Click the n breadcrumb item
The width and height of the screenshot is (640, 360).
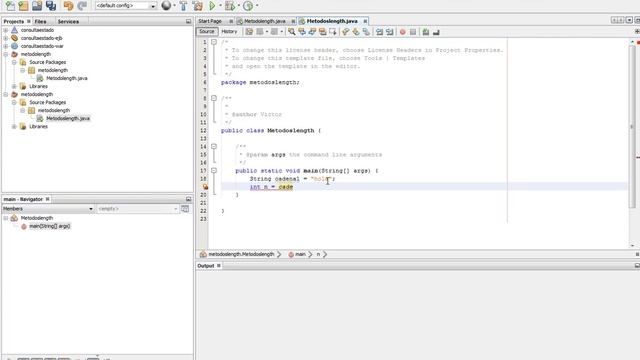tap(318, 254)
